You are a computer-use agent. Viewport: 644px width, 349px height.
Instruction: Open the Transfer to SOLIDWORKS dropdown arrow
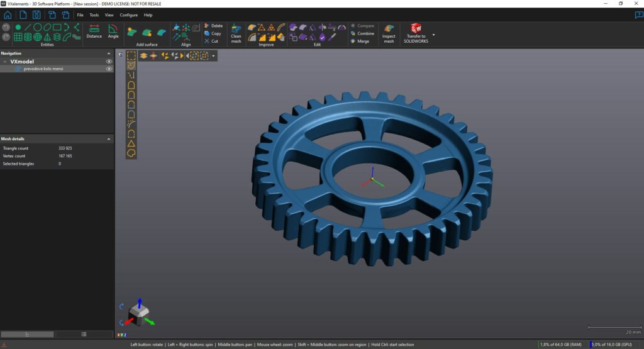[433, 35]
